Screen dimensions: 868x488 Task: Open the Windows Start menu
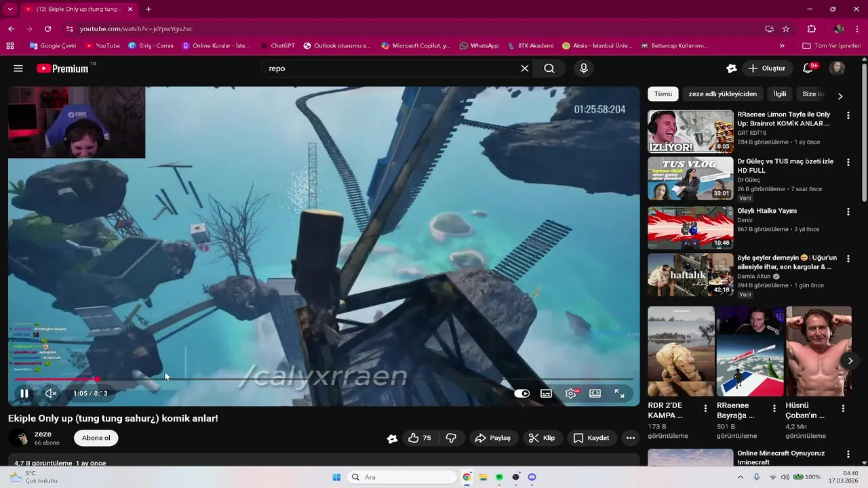336,477
